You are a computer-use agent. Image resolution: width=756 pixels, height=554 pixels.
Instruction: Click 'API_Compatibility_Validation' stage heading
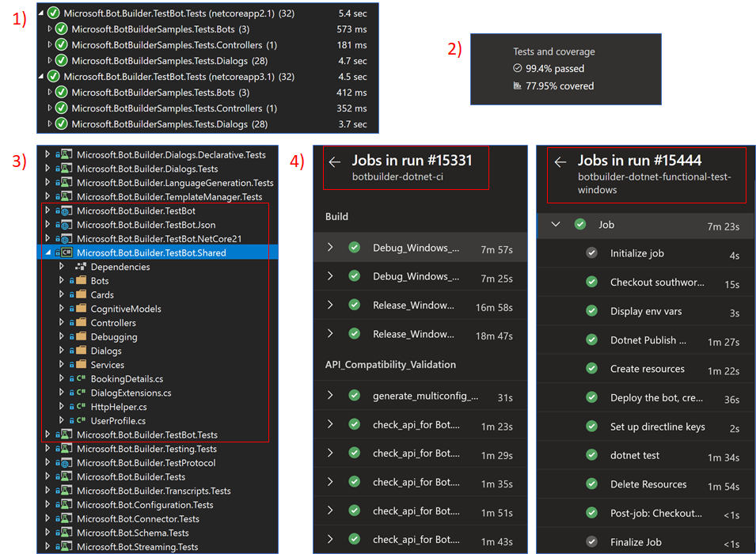pyautogui.click(x=390, y=365)
